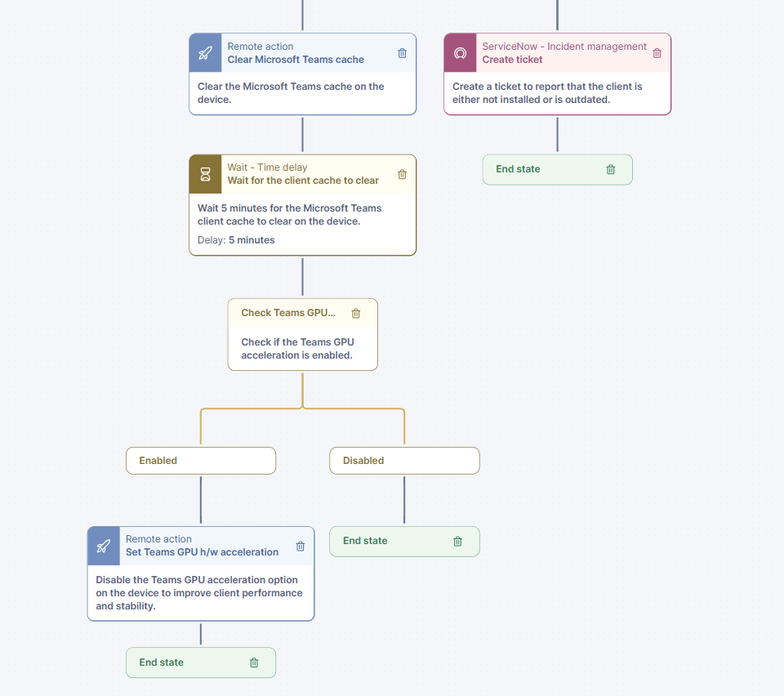Remove the End state under Create ticket
The image size is (784, 696).
pos(611,169)
